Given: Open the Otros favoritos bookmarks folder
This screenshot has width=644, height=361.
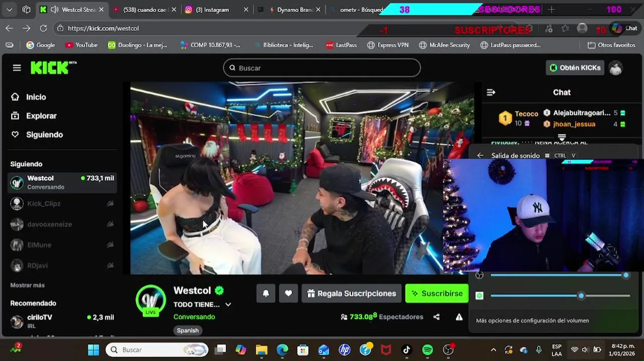Looking at the screenshot, I should click(611, 45).
